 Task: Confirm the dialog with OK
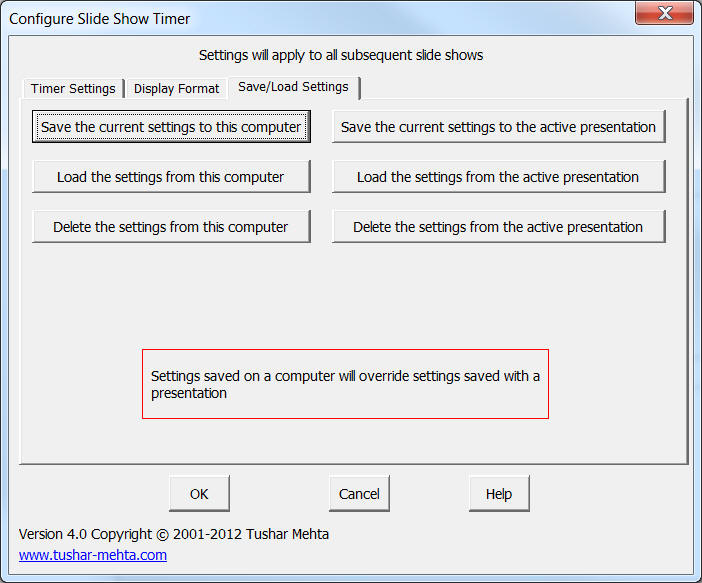[x=199, y=494]
